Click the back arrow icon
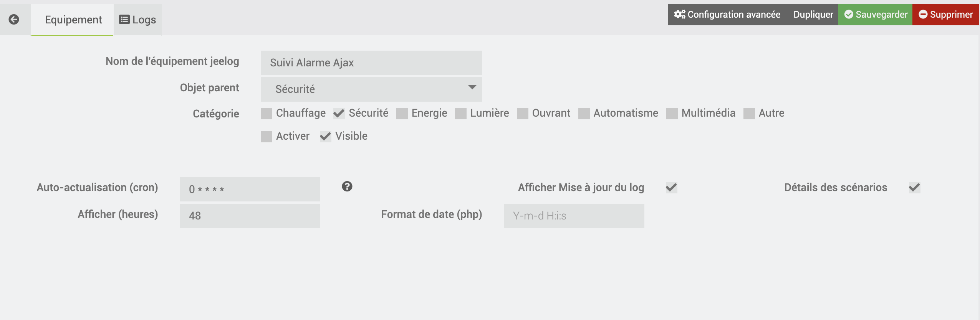980x320 pixels. pos(14,19)
